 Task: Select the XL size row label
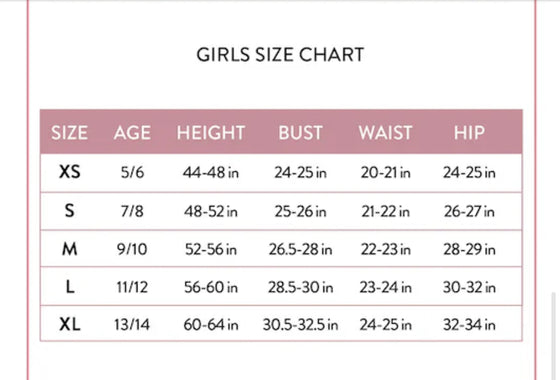pos(70,324)
